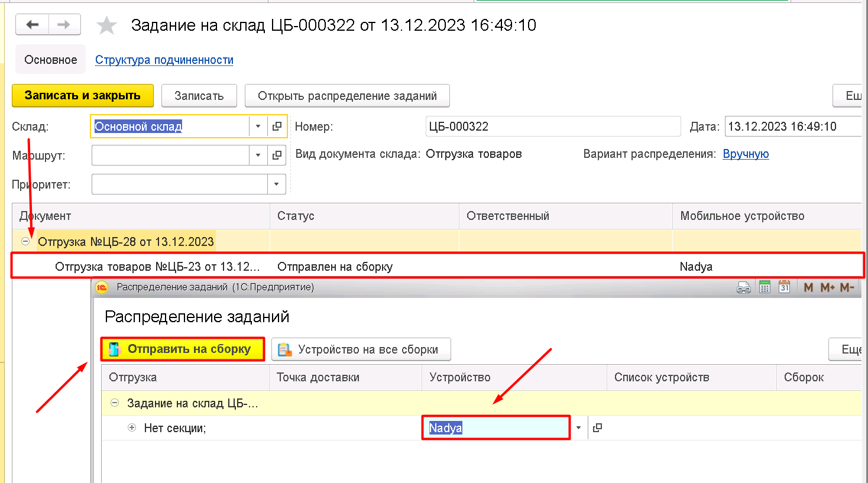
Task: Open Структура подчиненности link
Action: (x=164, y=60)
